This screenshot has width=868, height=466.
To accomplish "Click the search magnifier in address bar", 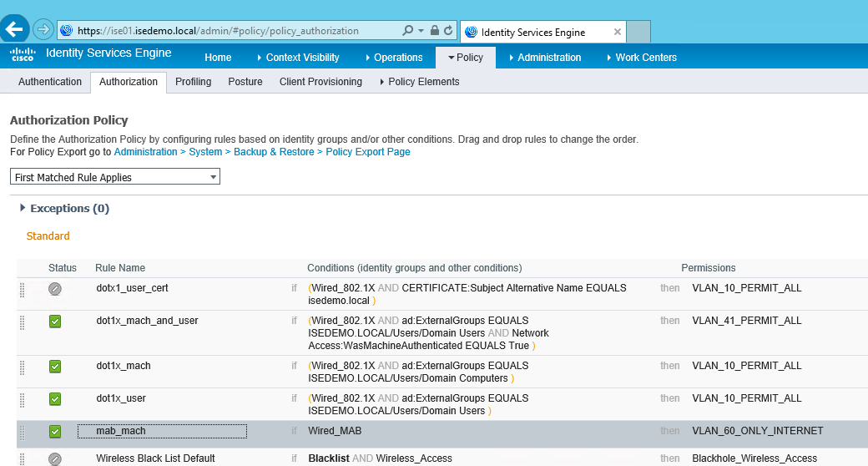I will coord(408,30).
